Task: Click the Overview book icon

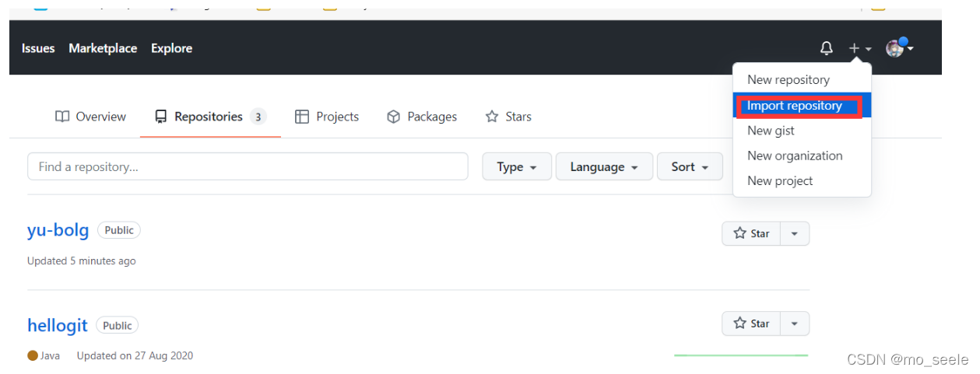Action: point(62,117)
